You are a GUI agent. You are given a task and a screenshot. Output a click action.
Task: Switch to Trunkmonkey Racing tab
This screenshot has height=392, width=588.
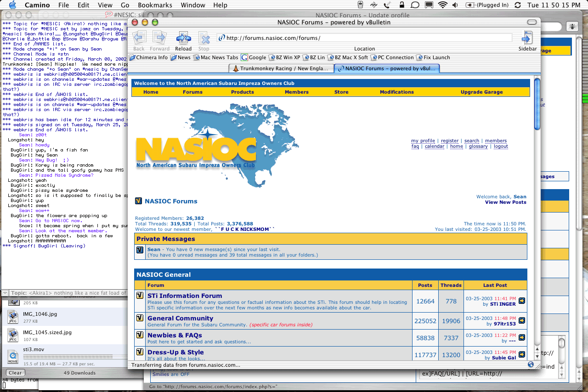click(x=281, y=68)
